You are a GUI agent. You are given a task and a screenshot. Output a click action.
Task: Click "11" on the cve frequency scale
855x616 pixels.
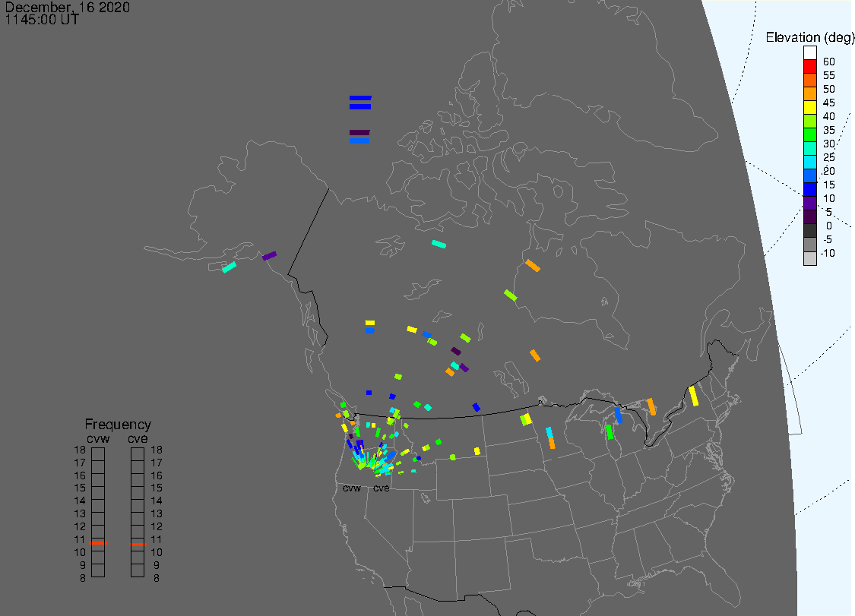(x=157, y=539)
